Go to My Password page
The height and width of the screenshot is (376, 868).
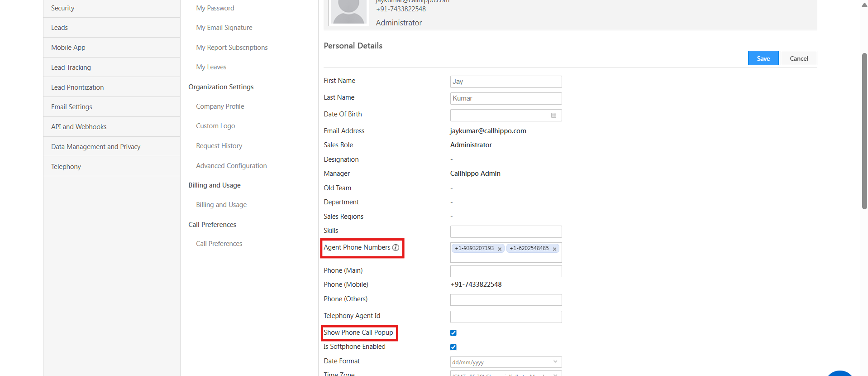pos(215,8)
